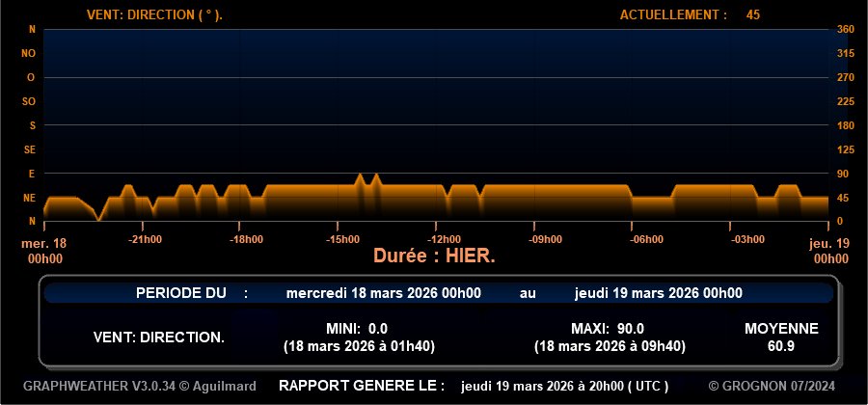Click the -21h00 time axis marker
The height and width of the screenshot is (405, 868).
click(146, 239)
